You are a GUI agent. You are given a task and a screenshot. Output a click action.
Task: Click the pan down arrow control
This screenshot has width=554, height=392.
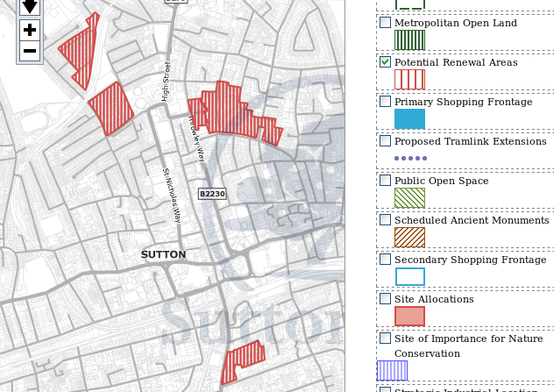click(x=30, y=7)
